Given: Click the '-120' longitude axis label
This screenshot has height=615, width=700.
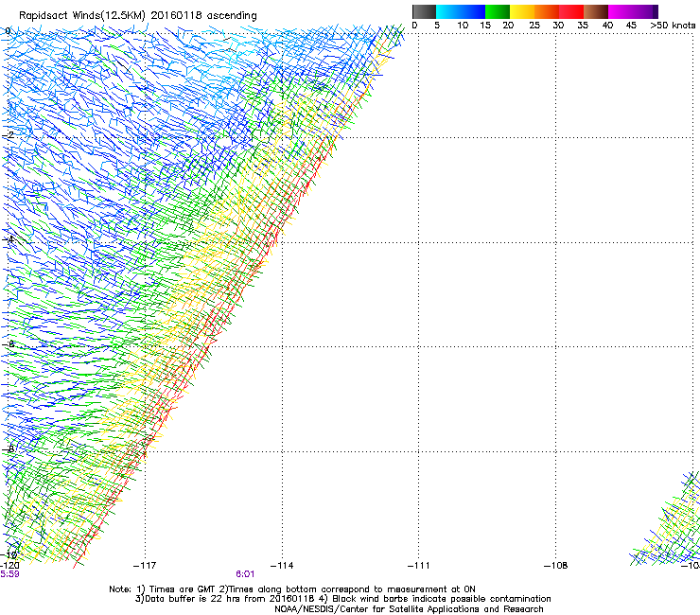Looking at the screenshot, I should pyautogui.click(x=9, y=566).
